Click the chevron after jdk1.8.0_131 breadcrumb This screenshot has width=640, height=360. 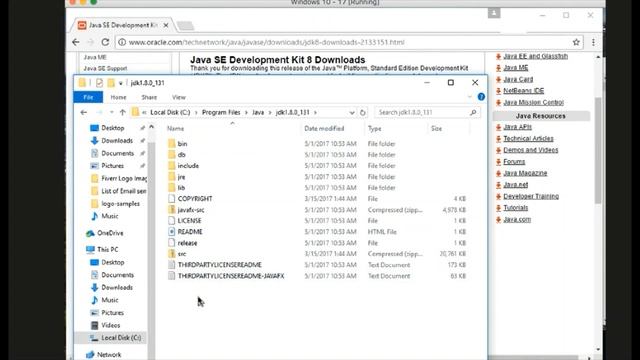315,112
